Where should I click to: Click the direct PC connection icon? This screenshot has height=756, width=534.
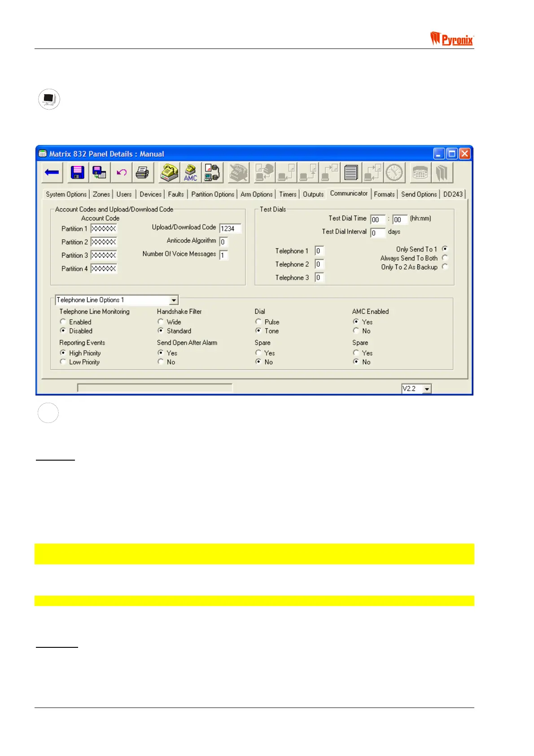tap(212, 173)
